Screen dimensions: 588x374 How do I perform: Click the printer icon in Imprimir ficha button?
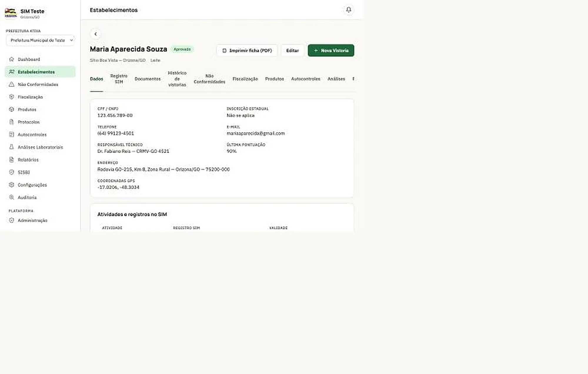click(224, 51)
